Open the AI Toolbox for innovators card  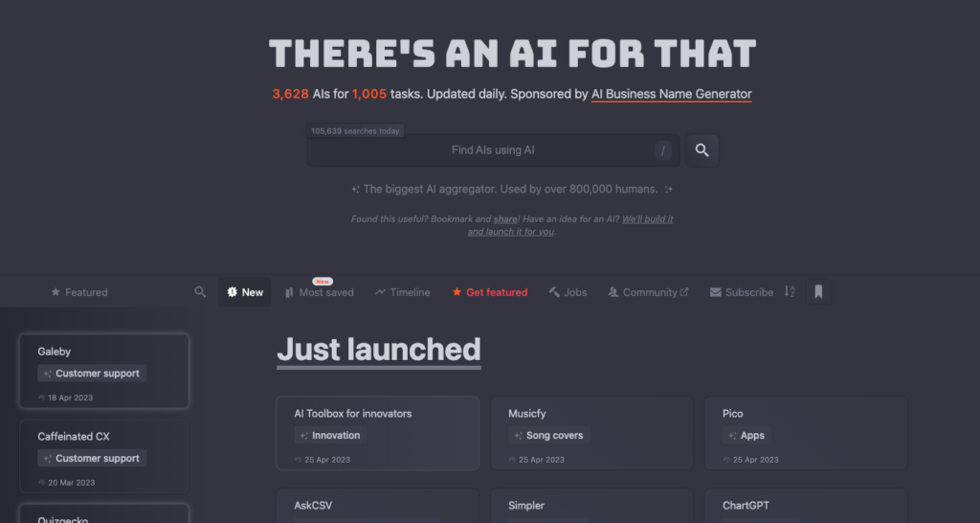(377, 433)
